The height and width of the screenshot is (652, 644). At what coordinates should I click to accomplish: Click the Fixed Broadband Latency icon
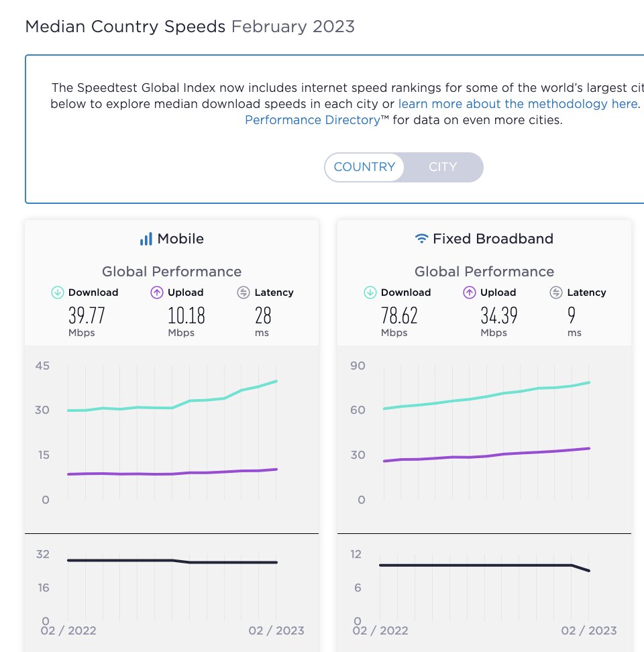tap(556, 292)
